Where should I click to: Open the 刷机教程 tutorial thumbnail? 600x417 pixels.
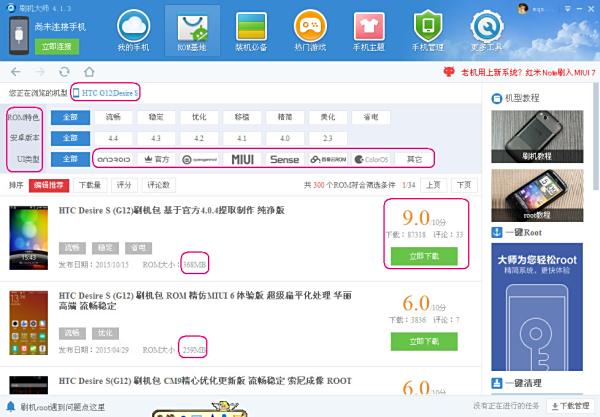537,137
